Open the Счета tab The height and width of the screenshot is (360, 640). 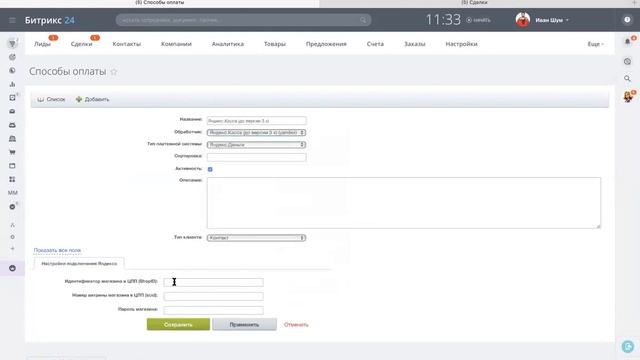point(375,44)
